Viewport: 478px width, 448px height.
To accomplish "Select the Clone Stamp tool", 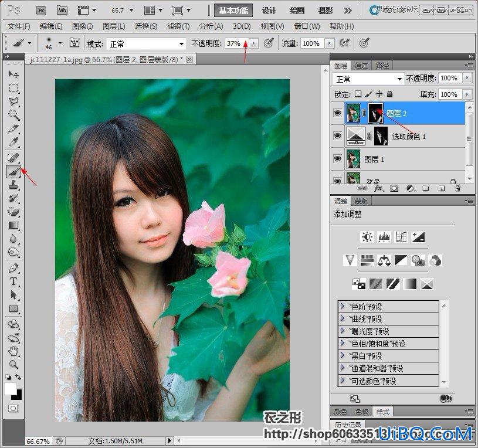I will coord(13,185).
